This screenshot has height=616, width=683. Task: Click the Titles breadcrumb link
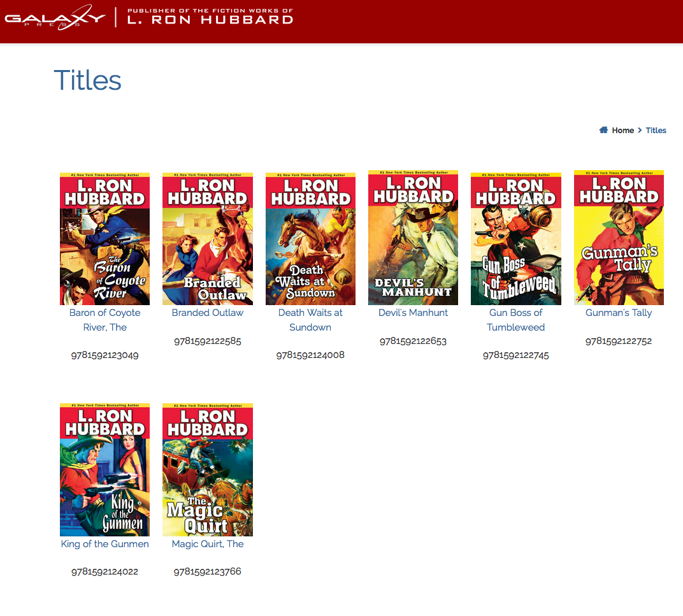tap(656, 130)
